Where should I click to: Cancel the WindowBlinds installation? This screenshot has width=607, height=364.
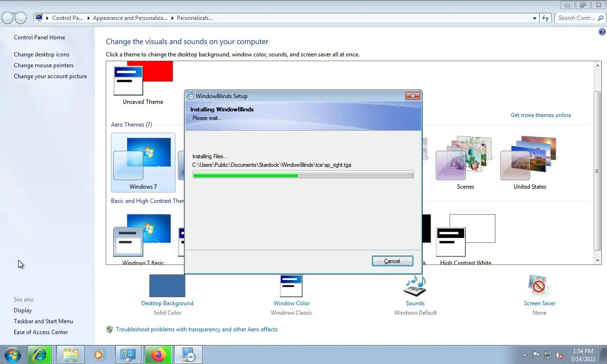(x=392, y=261)
